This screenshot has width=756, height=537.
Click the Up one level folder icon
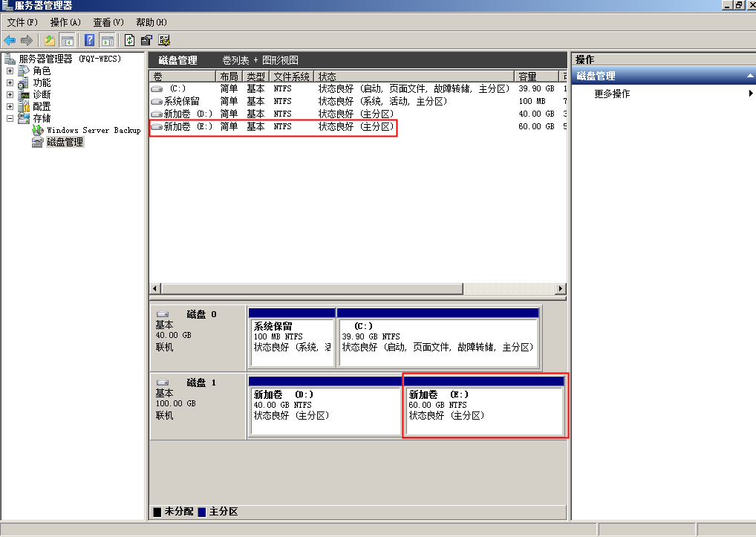click(50, 40)
